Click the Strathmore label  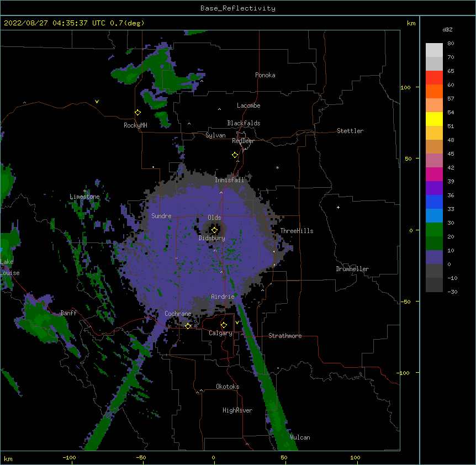tap(285, 336)
